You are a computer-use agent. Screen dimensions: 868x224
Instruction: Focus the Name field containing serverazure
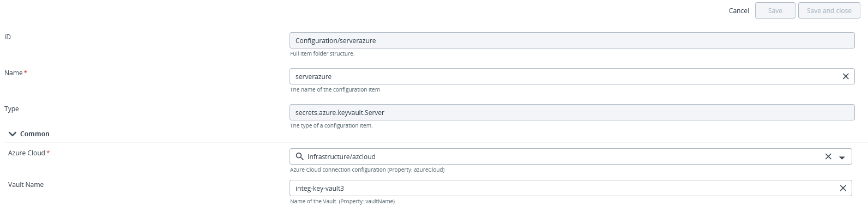click(x=562, y=76)
